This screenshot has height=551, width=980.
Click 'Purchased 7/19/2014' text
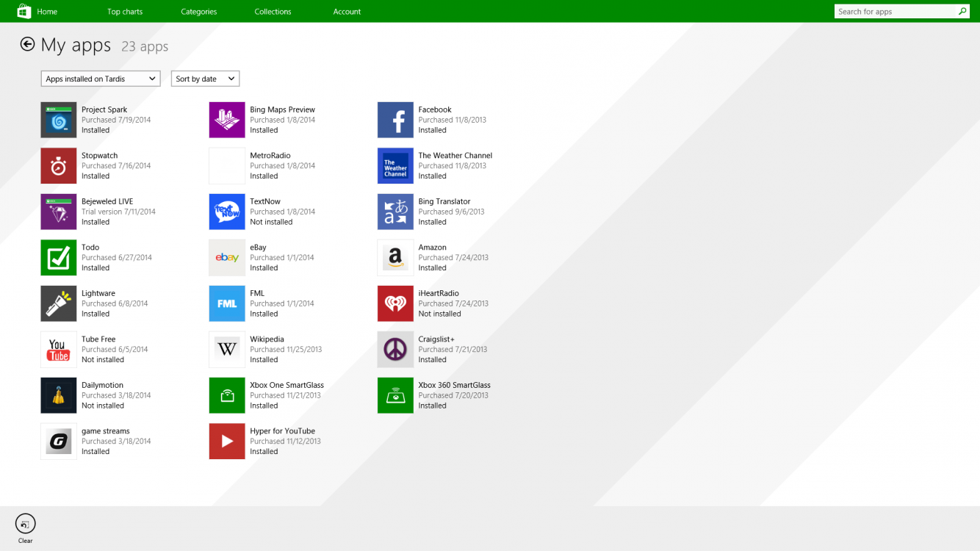coord(116,120)
